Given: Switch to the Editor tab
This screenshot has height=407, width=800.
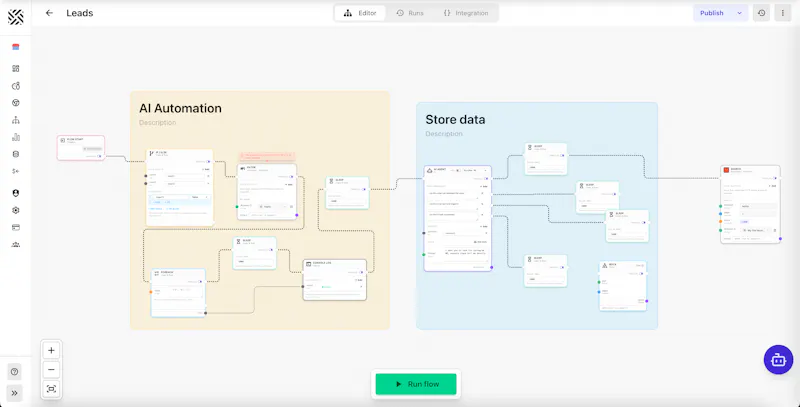Looking at the screenshot, I should (x=360, y=13).
